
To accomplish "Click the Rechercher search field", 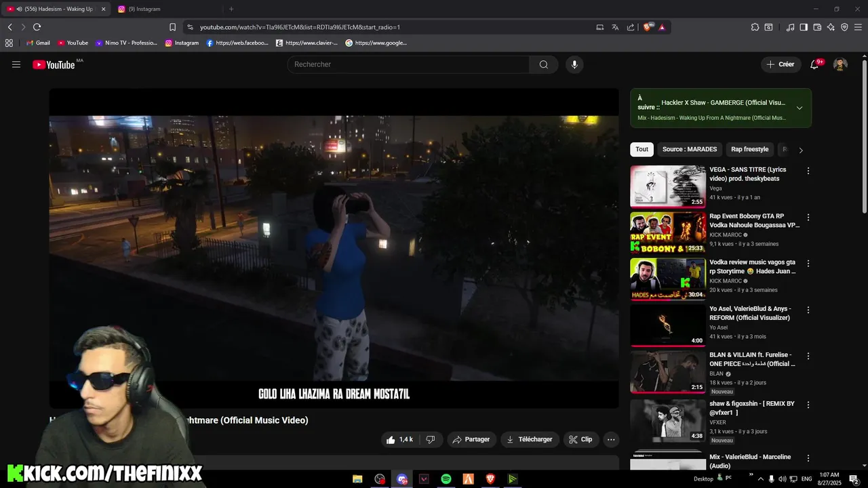I will click(408, 64).
